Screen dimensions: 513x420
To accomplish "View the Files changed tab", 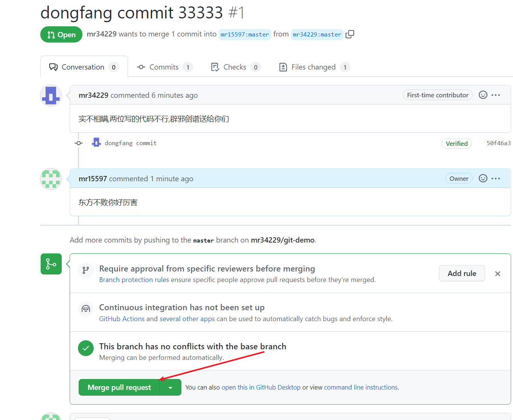I will 314,67.
